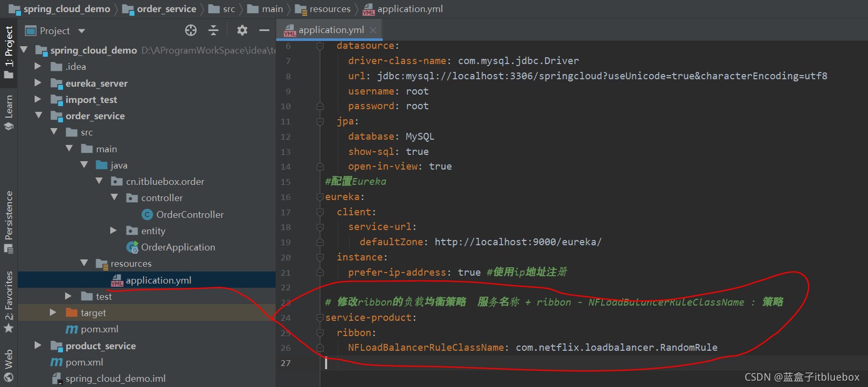
Task: Select root pom.xml under product_service
Action: coord(84,362)
